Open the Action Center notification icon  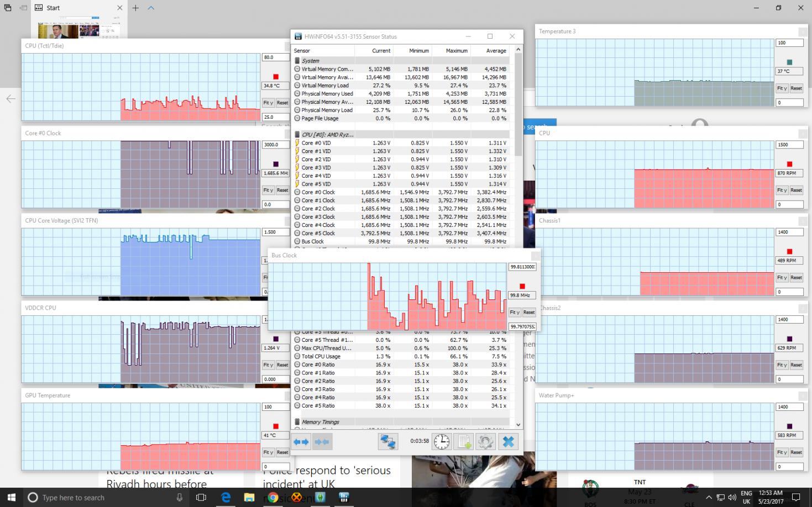[797, 498]
